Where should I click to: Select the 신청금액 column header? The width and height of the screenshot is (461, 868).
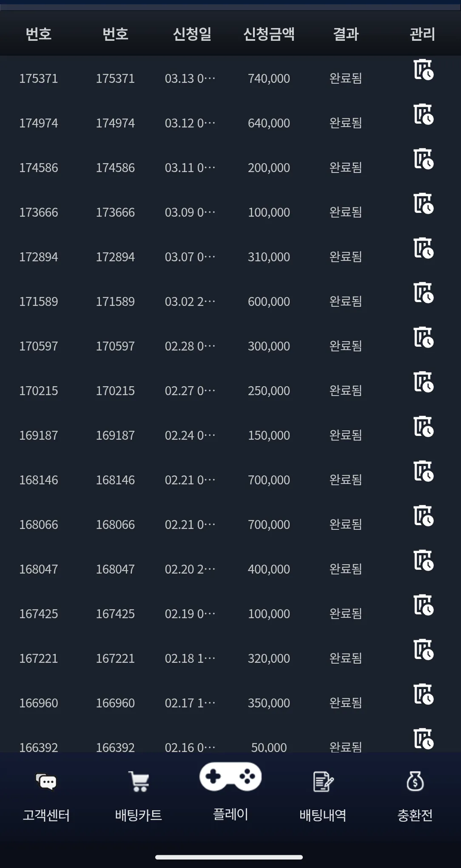(x=269, y=34)
